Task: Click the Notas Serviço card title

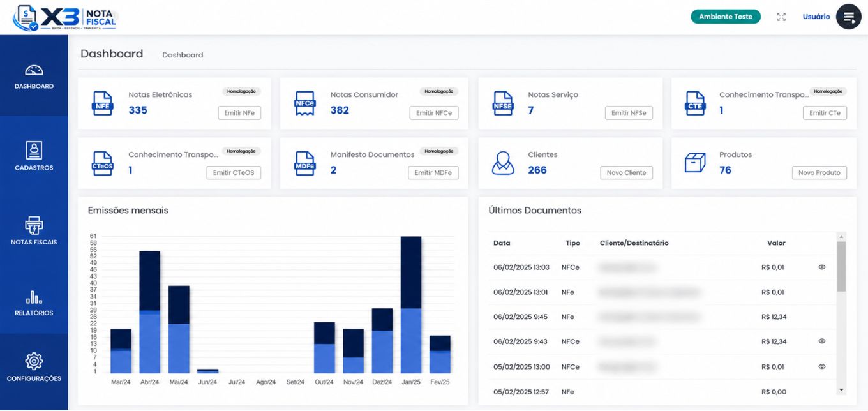Action: 553,94
